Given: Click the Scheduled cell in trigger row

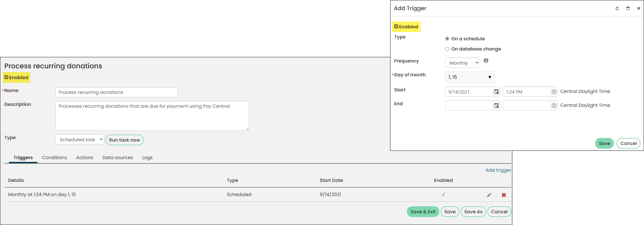Looking at the screenshot, I should tap(239, 195).
